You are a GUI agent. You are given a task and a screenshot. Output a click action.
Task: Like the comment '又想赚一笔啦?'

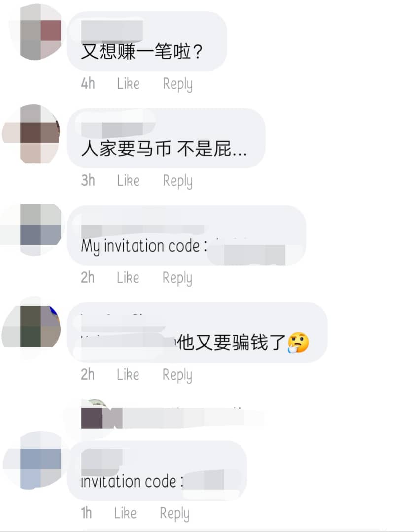pyautogui.click(x=128, y=83)
